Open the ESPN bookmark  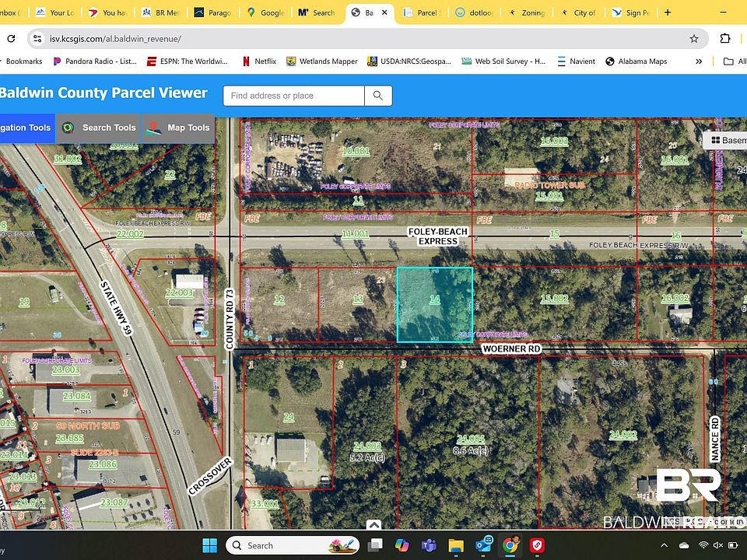pos(188,61)
